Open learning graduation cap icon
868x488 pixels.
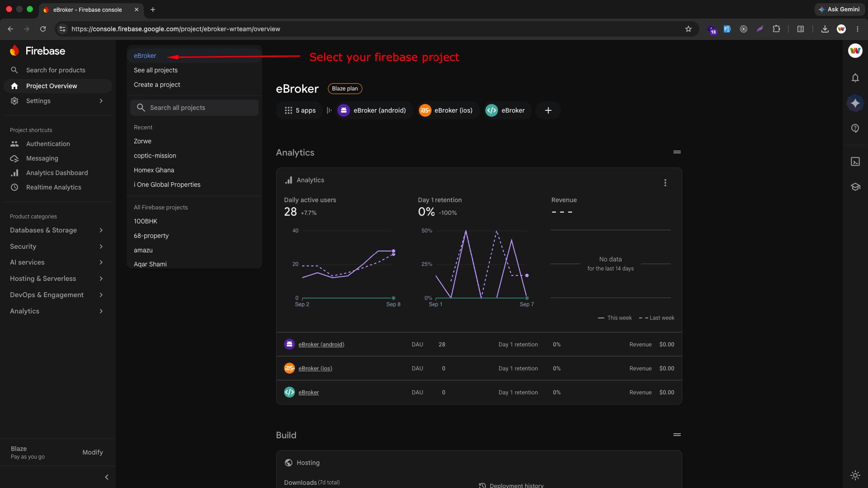click(855, 187)
